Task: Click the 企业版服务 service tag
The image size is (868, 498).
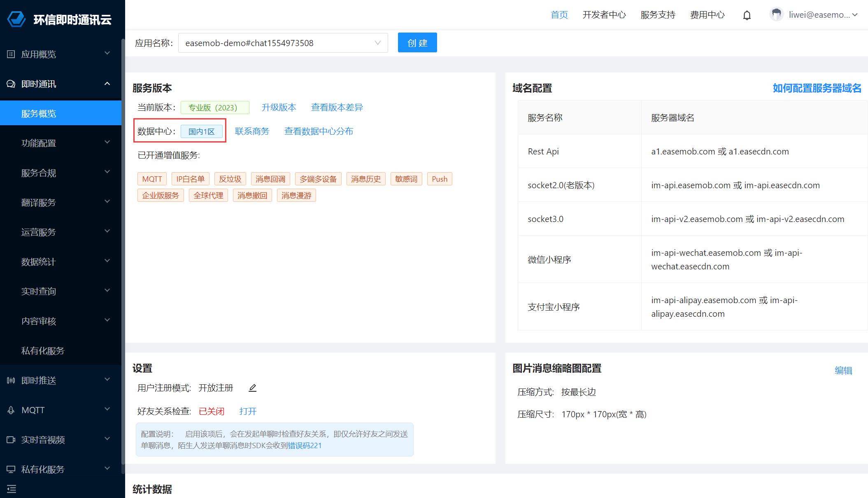Action: click(x=161, y=195)
